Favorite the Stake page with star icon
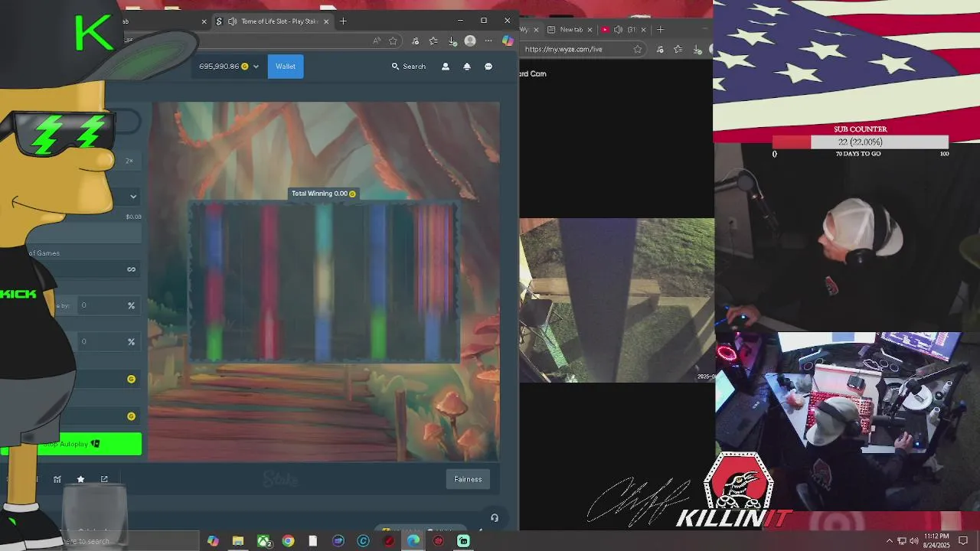The image size is (980, 551). (x=393, y=41)
